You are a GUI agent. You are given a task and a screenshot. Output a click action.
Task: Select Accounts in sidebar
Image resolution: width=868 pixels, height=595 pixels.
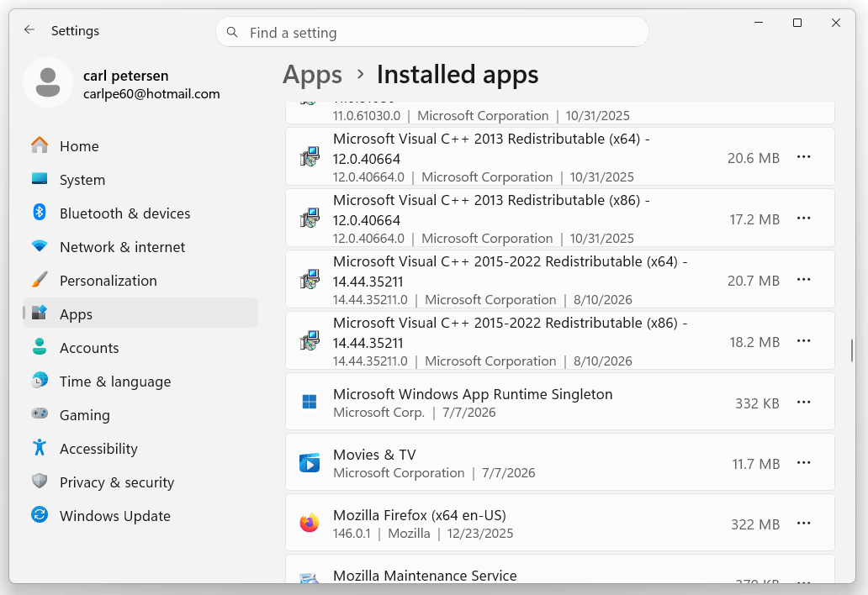point(140,348)
